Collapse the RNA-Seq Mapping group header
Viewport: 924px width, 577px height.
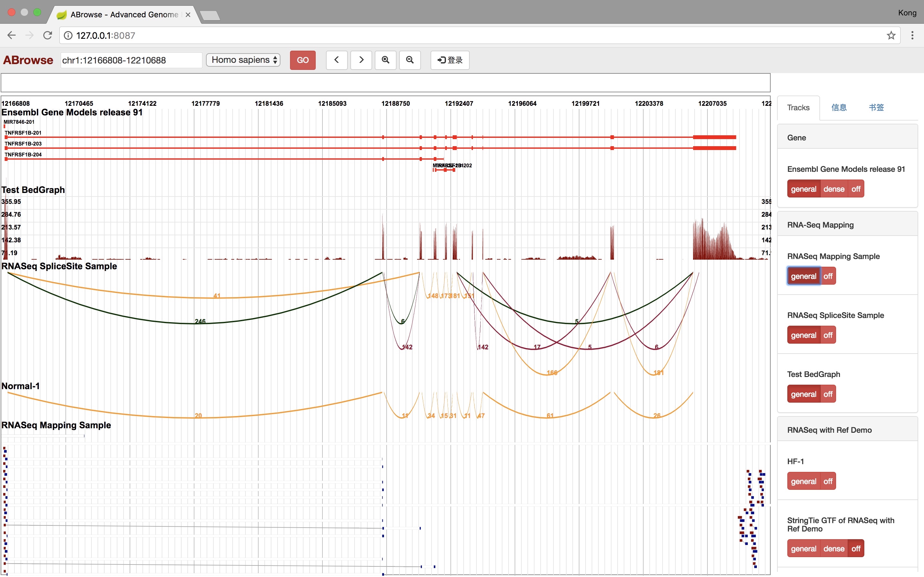pyautogui.click(x=820, y=225)
